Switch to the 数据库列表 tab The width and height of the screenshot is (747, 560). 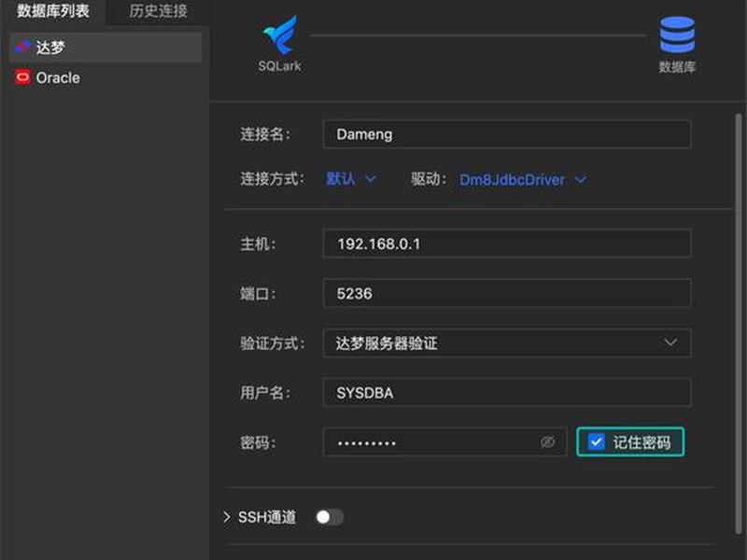[x=53, y=11]
